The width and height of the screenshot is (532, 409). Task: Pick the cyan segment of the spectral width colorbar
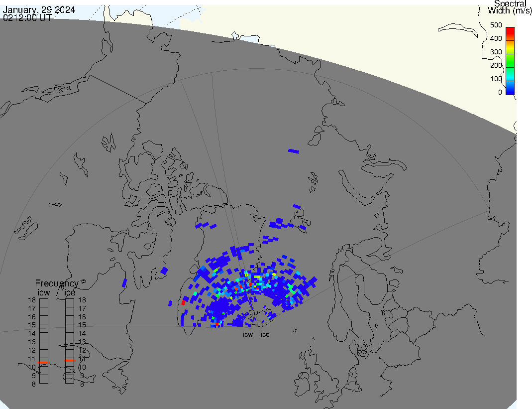(x=510, y=74)
